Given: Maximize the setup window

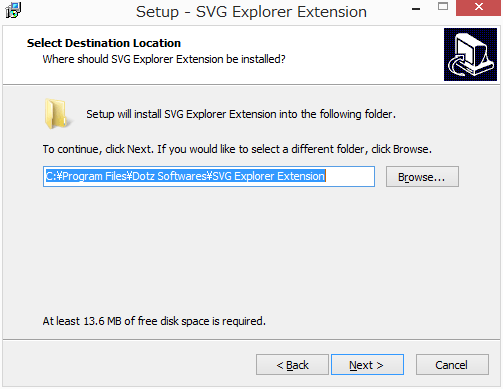Looking at the screenshot, I should [443, 7].
